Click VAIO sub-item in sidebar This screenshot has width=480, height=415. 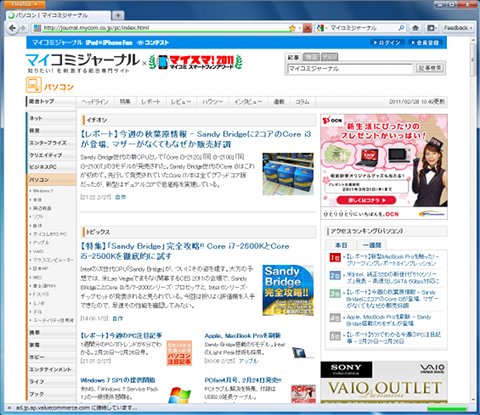pos(38,251)
